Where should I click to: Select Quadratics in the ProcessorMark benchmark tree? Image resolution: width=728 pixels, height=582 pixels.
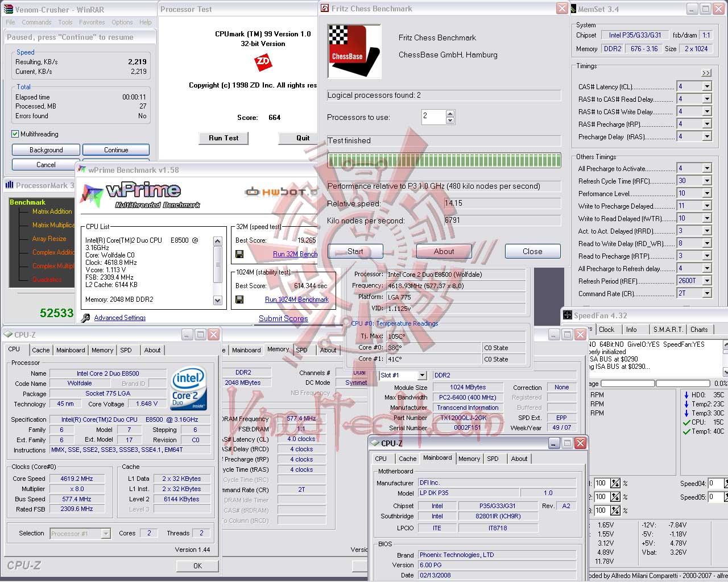pyautogui.click(x=47, y=280)
